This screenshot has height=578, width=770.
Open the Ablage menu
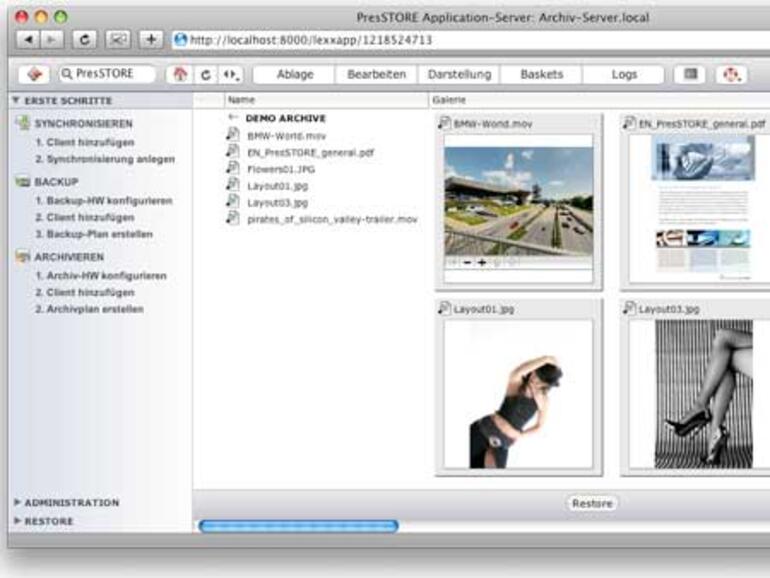point(295,75)
